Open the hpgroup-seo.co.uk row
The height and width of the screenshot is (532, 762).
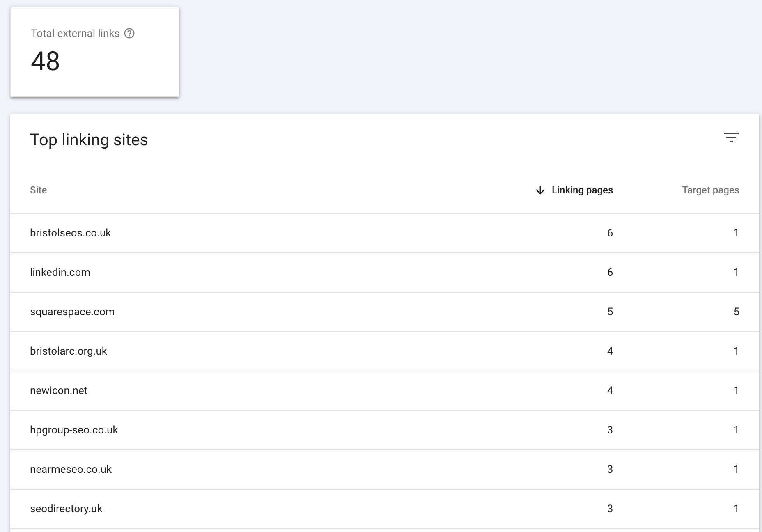[384, 430]
